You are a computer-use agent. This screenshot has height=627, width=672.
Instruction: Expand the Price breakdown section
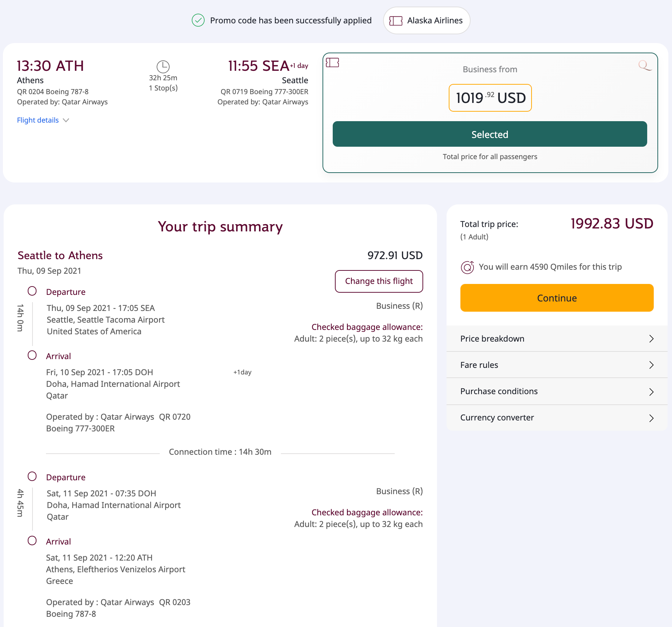tap(557, 339)
